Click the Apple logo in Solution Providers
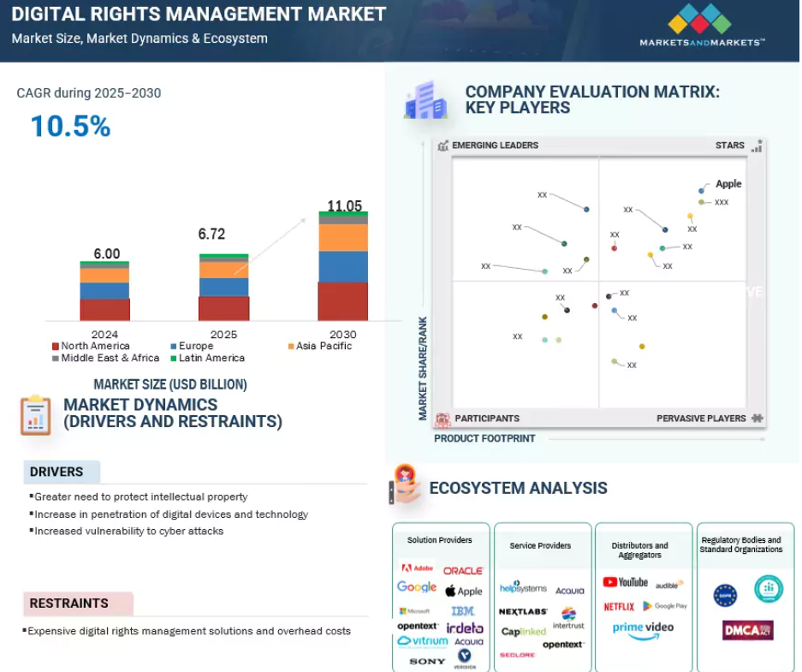 point(463,592)
